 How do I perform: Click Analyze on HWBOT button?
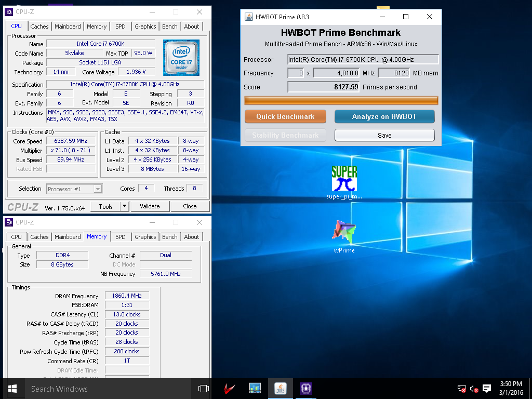[x=384, y=116]
